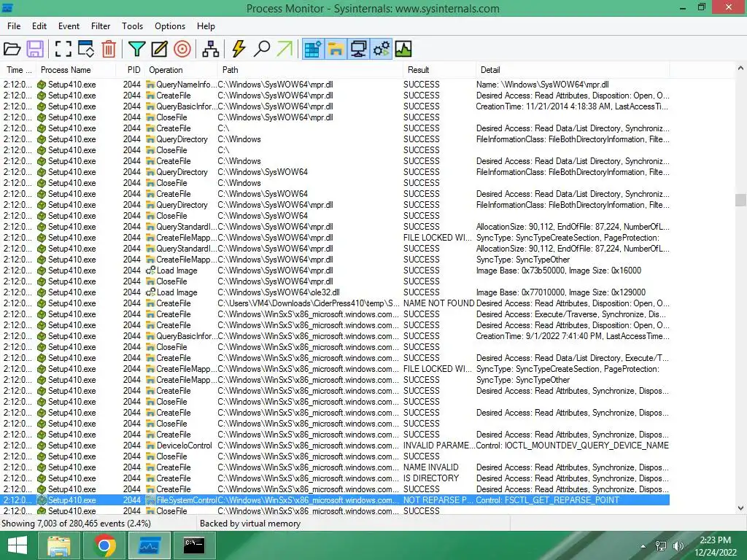This screenshot has height=560, width=747.
Task: Open the Event menu
Action: [x=69, y=26]
